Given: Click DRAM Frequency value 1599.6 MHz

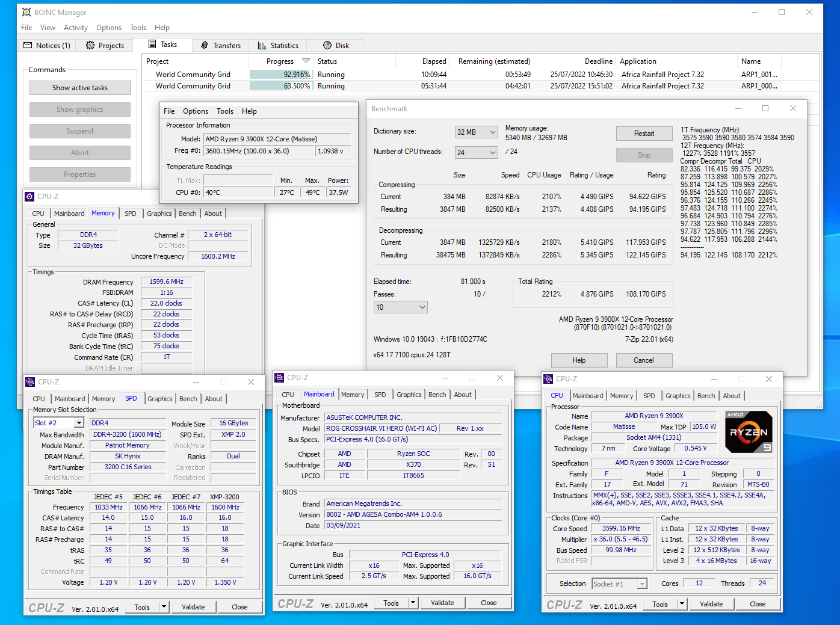Looking at the screenshot, I should [x=166, y=282].
